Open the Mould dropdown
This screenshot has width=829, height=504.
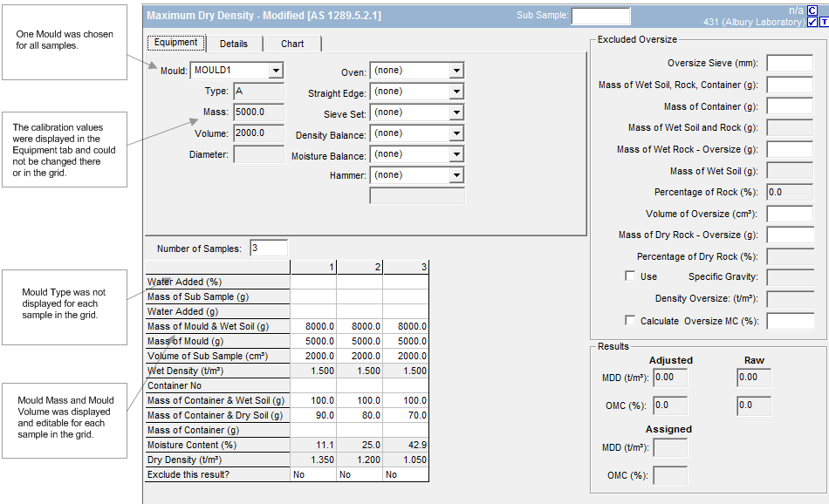(x=276, y=70)
